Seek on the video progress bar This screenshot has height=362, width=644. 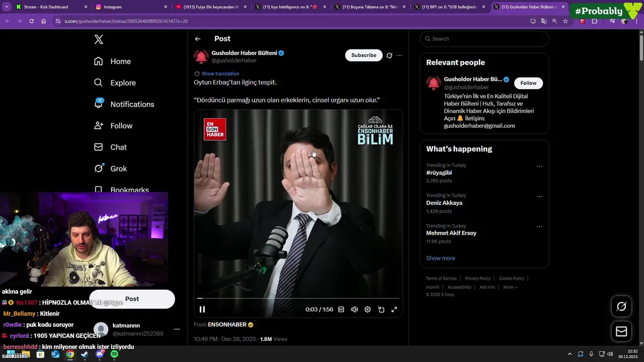(x=298, y=298)
